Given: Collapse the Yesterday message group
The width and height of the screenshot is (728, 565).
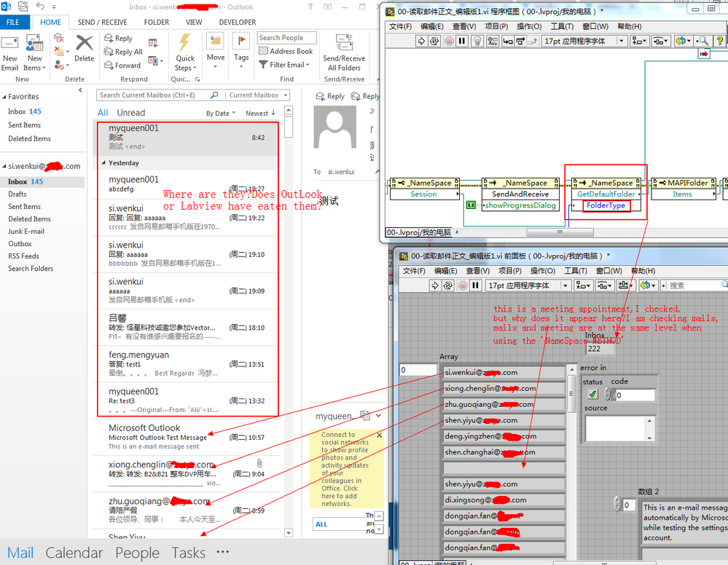Looking at the screenshot, I should tap(103, 163).
